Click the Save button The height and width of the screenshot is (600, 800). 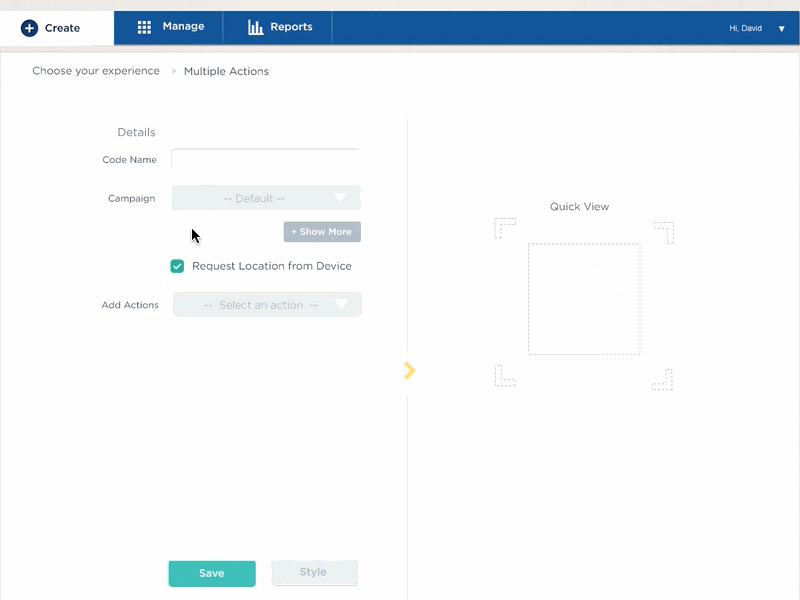click(x=212, y=573)
